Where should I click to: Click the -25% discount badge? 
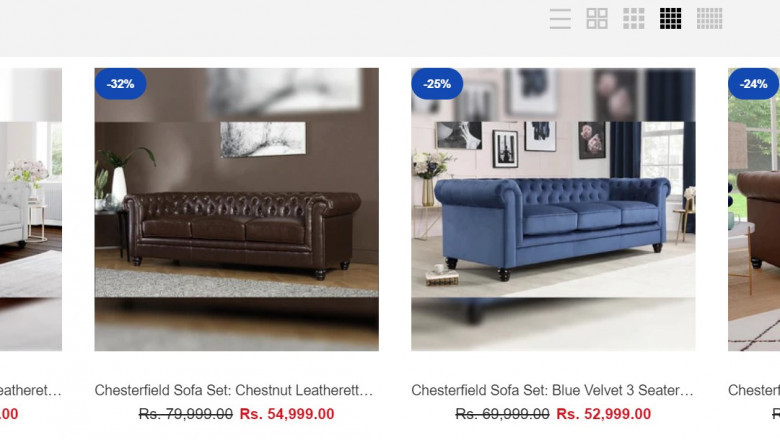437,84
